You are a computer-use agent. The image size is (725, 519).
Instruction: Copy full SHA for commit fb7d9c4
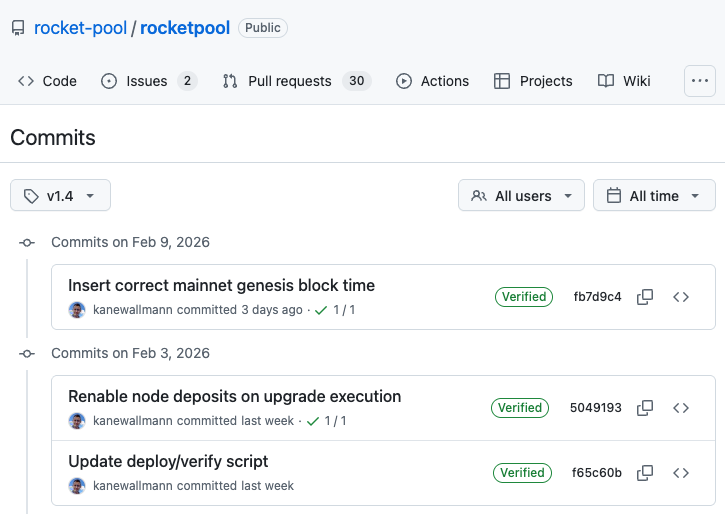tap(646, 297)
